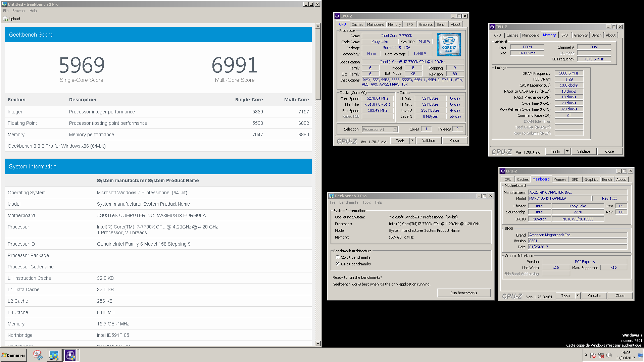The width and height of the screenshot is (644, 362).
Task: Click Validate in CPU-Z CPU window
Action: [x=429, y=141]
